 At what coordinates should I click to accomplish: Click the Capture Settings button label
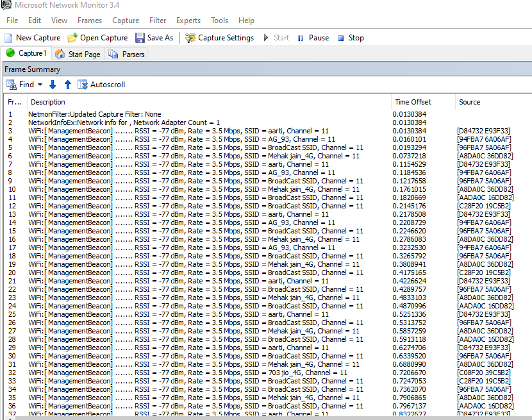click(226, 38)
